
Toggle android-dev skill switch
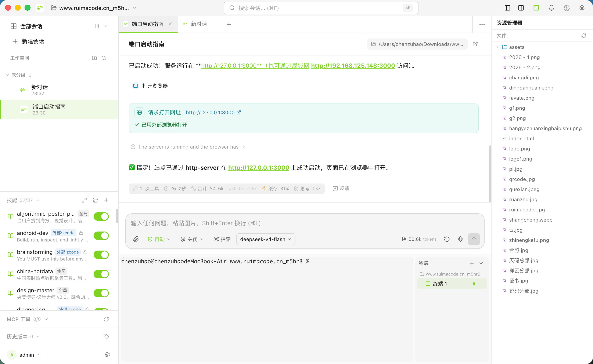[101, 236]
